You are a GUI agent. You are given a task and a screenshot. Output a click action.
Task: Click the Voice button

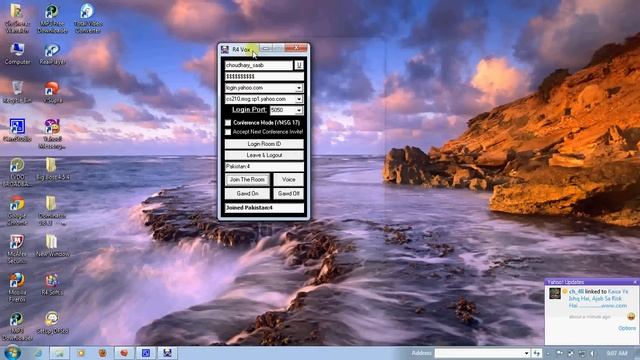click(289, 180)
